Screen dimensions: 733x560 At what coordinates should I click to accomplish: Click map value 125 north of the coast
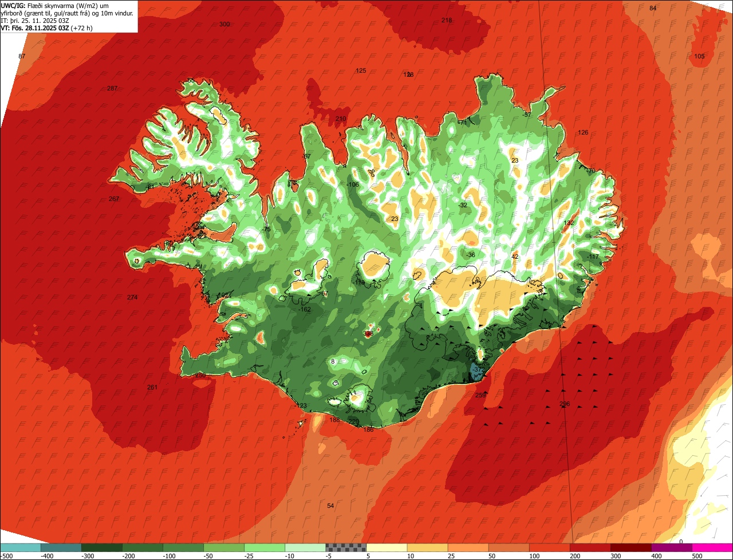(x=361, y=70)
